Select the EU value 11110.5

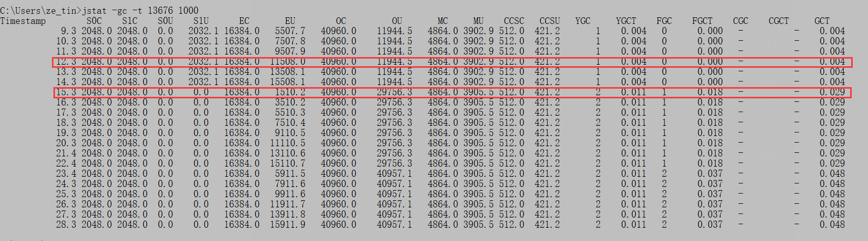point(288,143)
